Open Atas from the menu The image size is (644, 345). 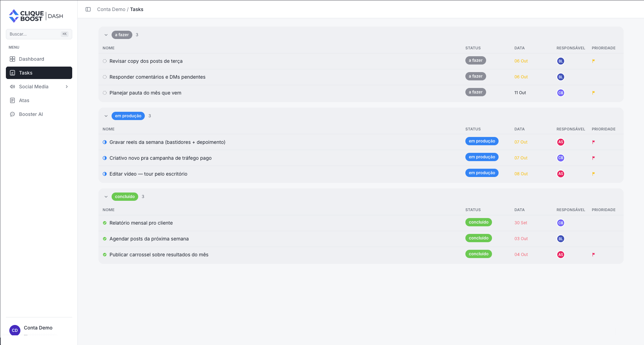coord(39,100)
